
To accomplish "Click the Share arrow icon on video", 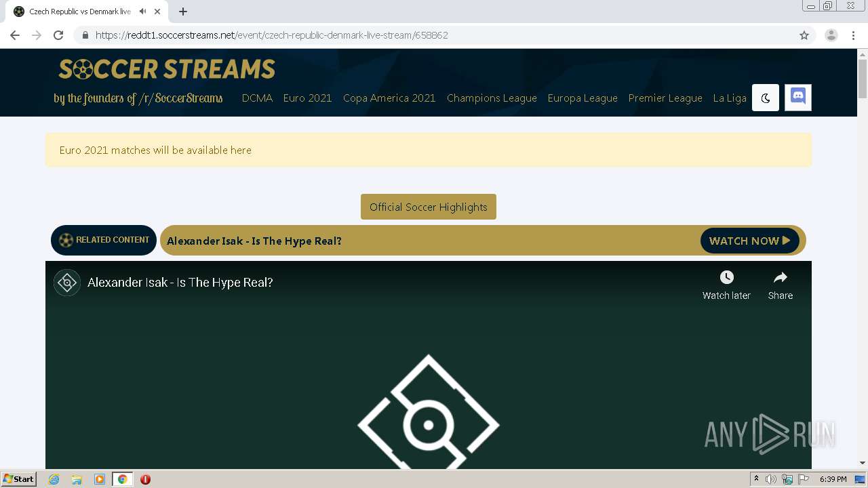I will [x=781, y=277].
